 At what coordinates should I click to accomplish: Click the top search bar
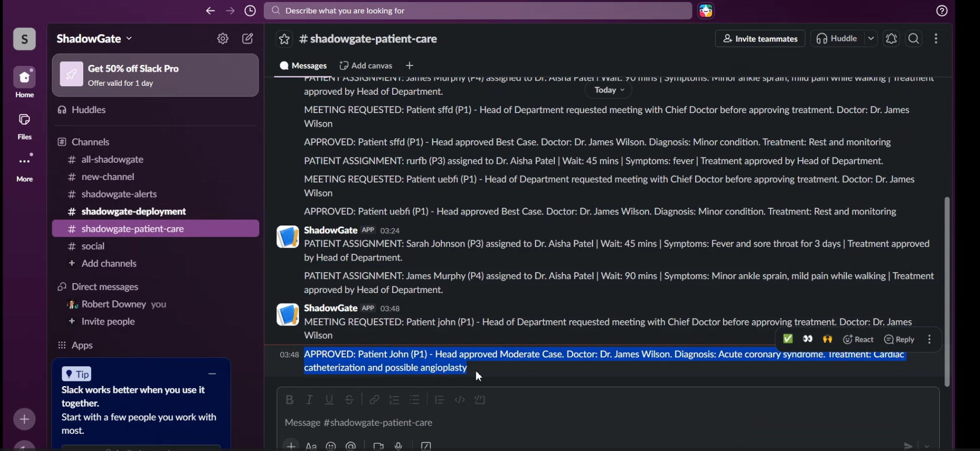pyautogui.click(x=478, y=11)
